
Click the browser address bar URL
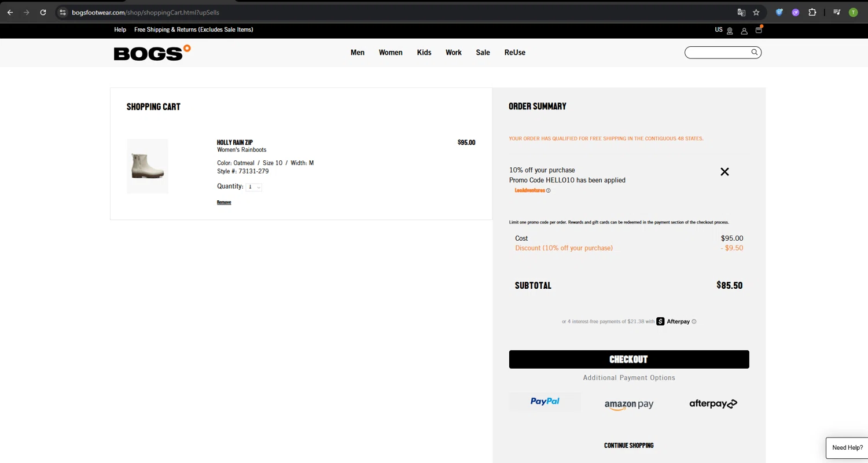pyautogui.click(x=145, y=12)
